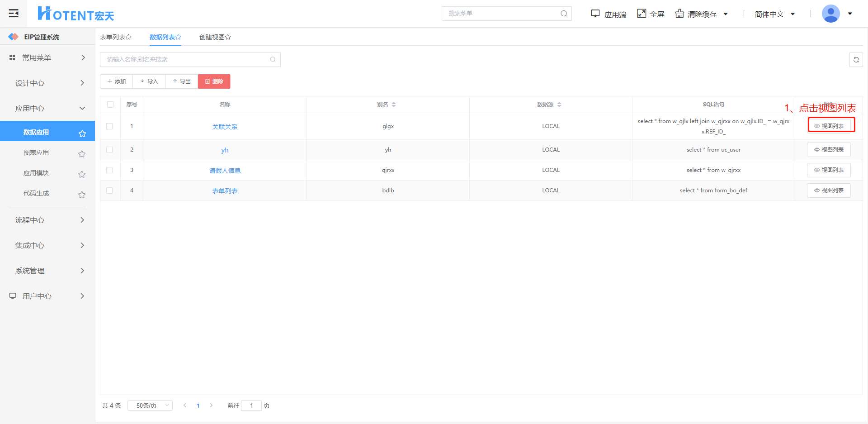
Task: Focus the 前往 page number field
Action: tap(251, 405)
